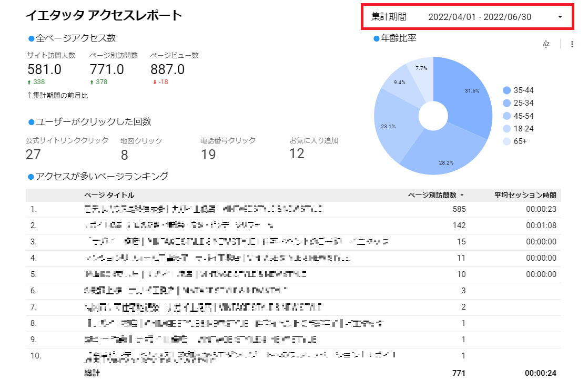Click the blue bullet beside 年齢比率 heading
Viewport: 588px width, 380px height.
point(376,39)
